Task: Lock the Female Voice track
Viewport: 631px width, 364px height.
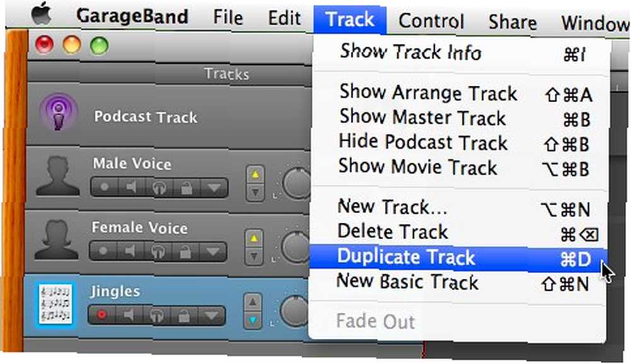Action: pyautogui.click(x=185, y=252)
